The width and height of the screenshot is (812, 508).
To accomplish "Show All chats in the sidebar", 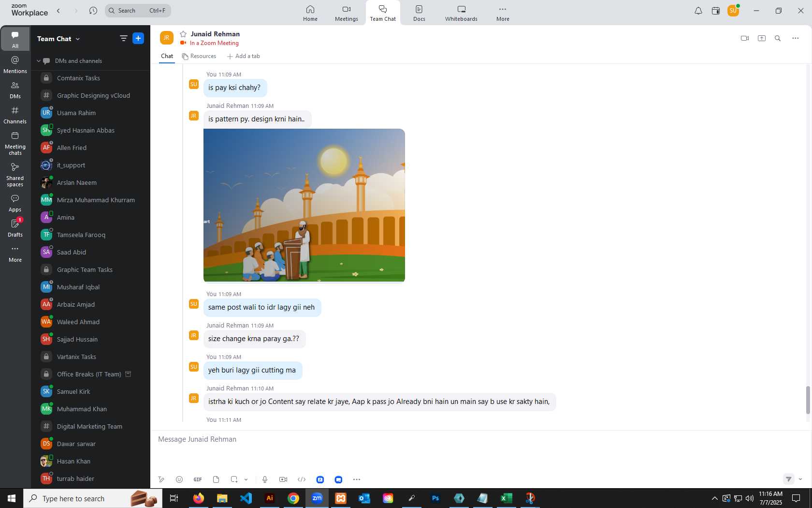I will [15, 39].
